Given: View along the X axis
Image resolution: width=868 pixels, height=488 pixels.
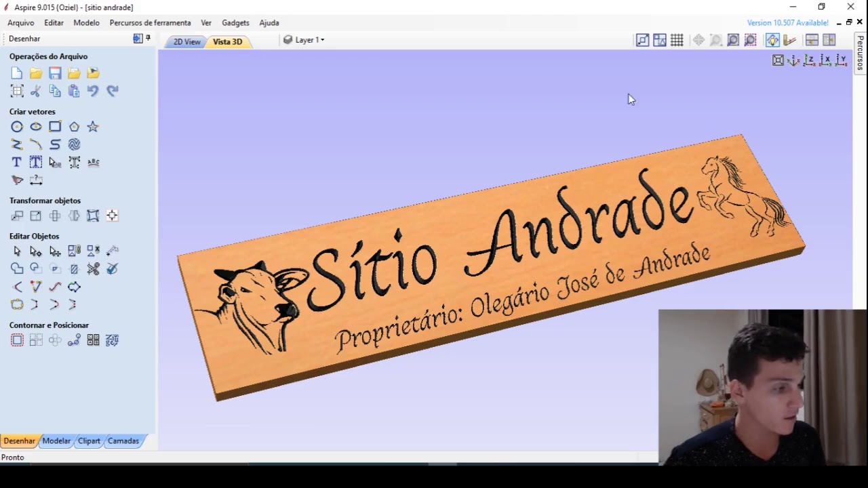Looking at the screenshot, I should tap(825, 60).
